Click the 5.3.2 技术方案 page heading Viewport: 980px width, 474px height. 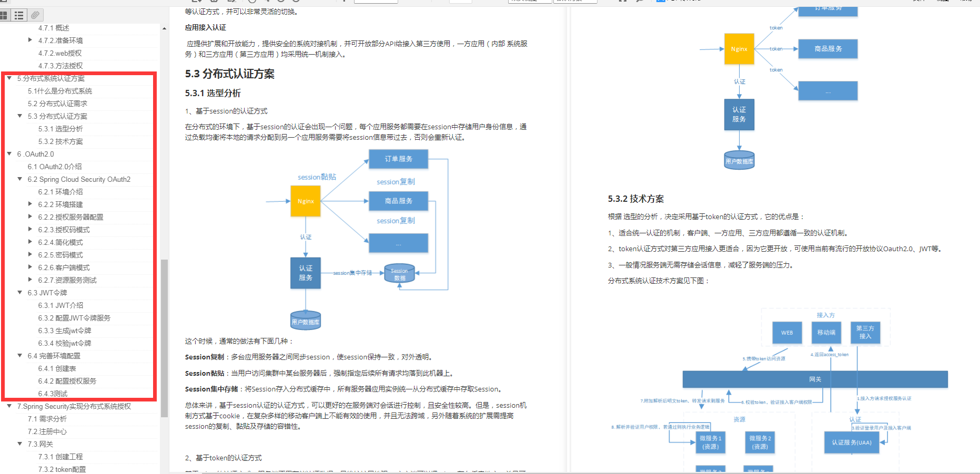(x=636, y=199)
